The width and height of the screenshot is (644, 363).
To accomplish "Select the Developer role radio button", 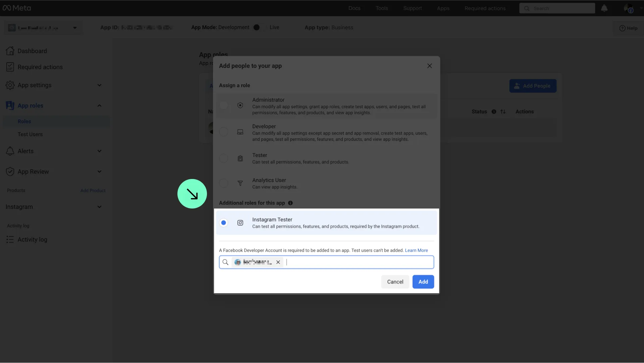I will [223, 132].
